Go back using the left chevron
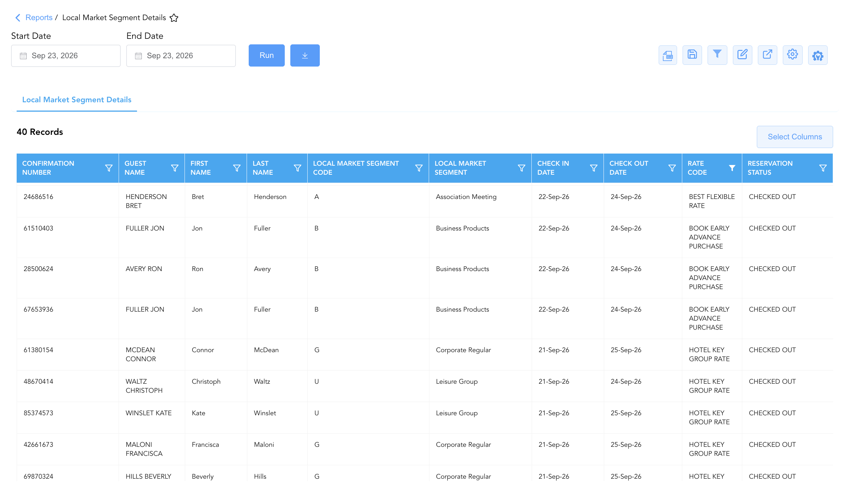Screen dimensions: 847x504 click(18, 18)
